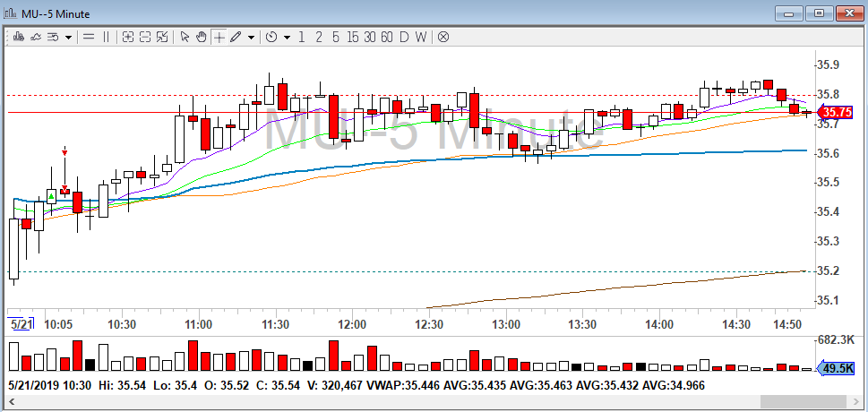The image size is (868, 412).
Task: Click the 12:00 time axis label
Action: pyautogui.click(x=353, y=324)
